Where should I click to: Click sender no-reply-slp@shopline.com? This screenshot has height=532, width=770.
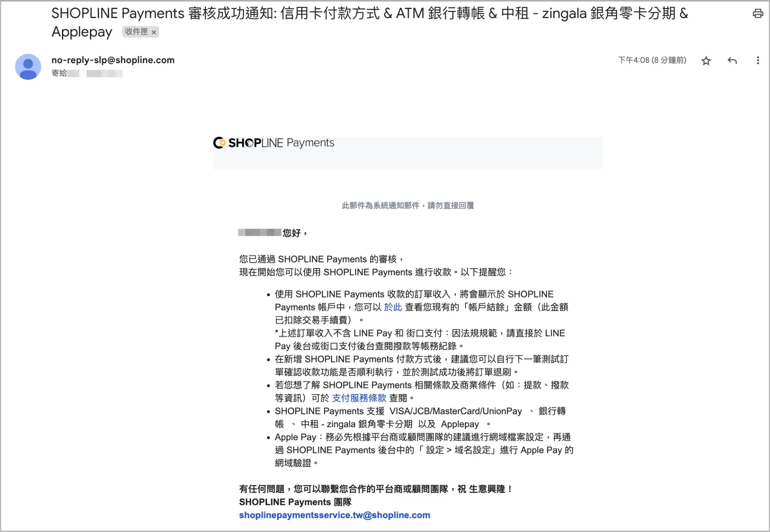pyautogui.click(x=113, y=60)
